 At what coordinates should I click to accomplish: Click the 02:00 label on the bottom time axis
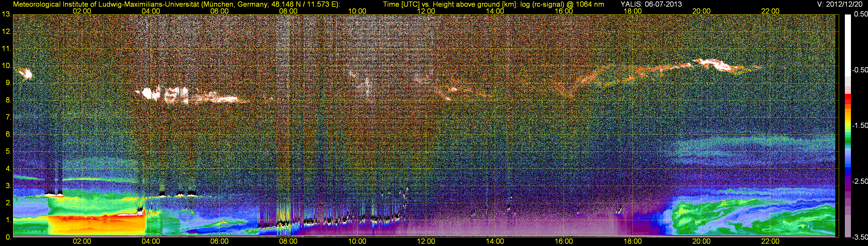pyautogui.click(x=82, y=241)
